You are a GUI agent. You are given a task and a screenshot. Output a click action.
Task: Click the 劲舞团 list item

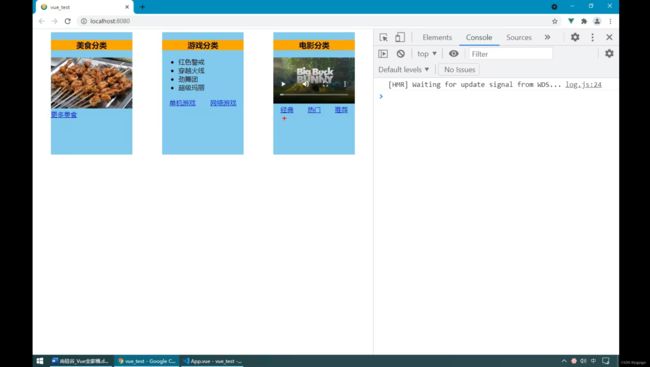click(188, 79)
